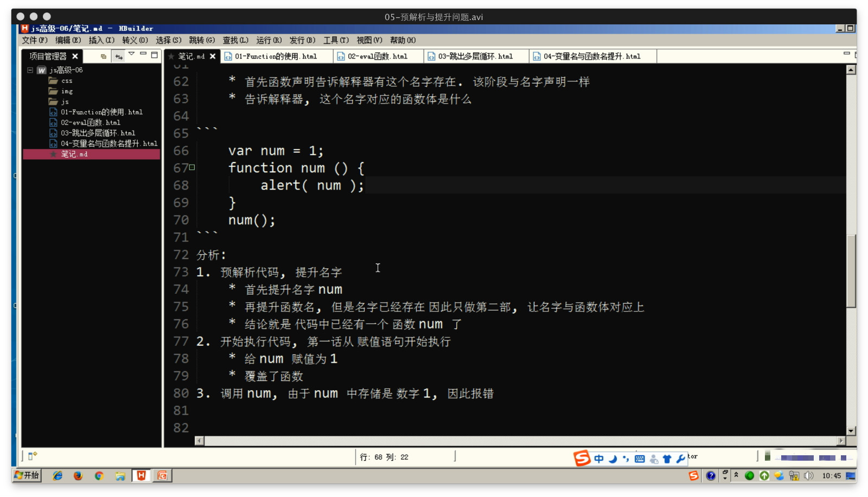Launch Firefox from taskbar

78,475
